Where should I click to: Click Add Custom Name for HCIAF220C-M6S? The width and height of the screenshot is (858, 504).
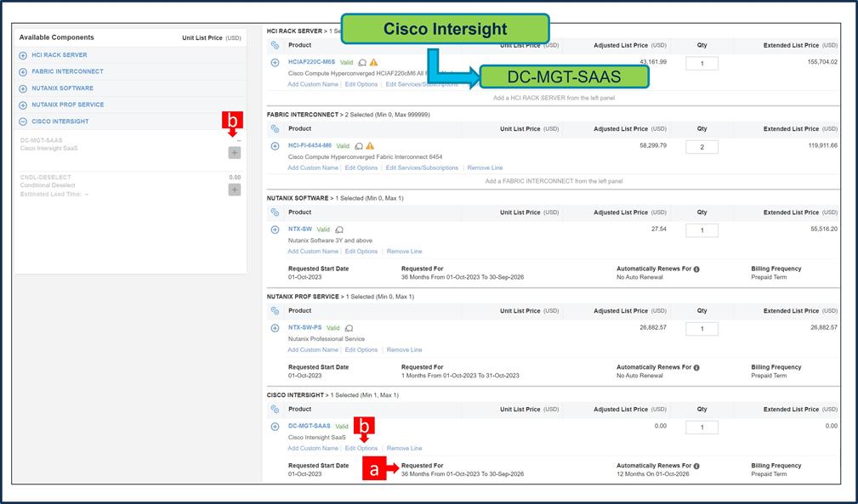click(313, 85)
